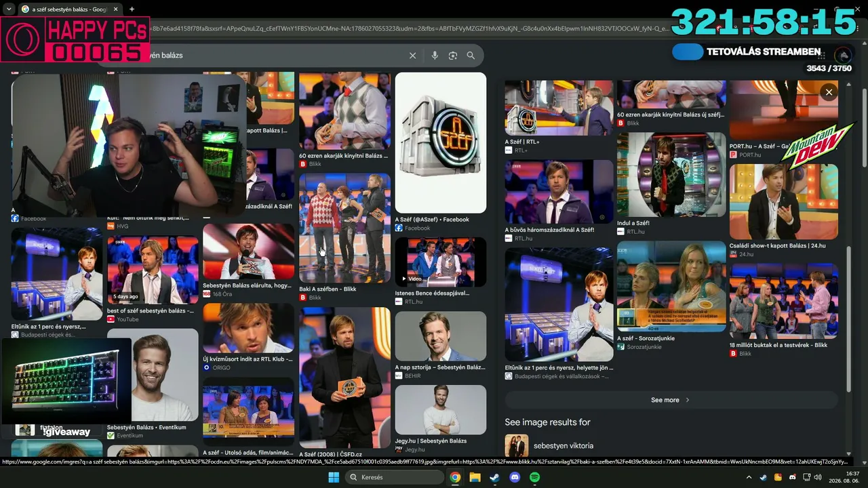868x488 pixels.
Task: Open the 'A Széf (@ASzef) • Facebook' result
Action: coord(432,220)
